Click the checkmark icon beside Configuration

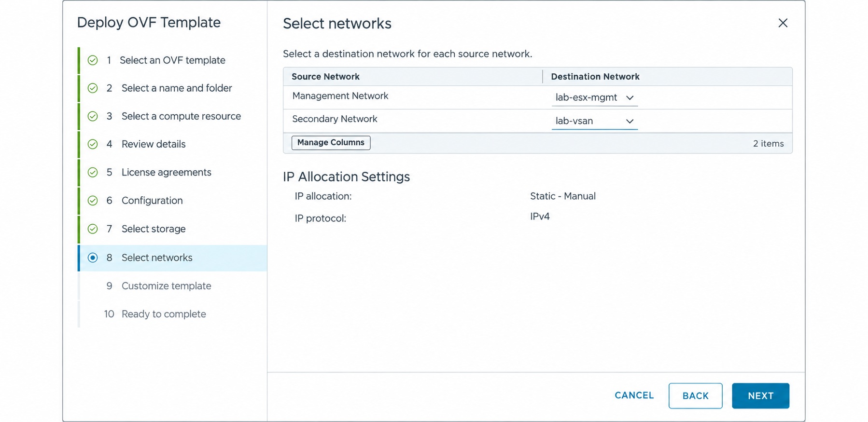(x=93, y=201)
